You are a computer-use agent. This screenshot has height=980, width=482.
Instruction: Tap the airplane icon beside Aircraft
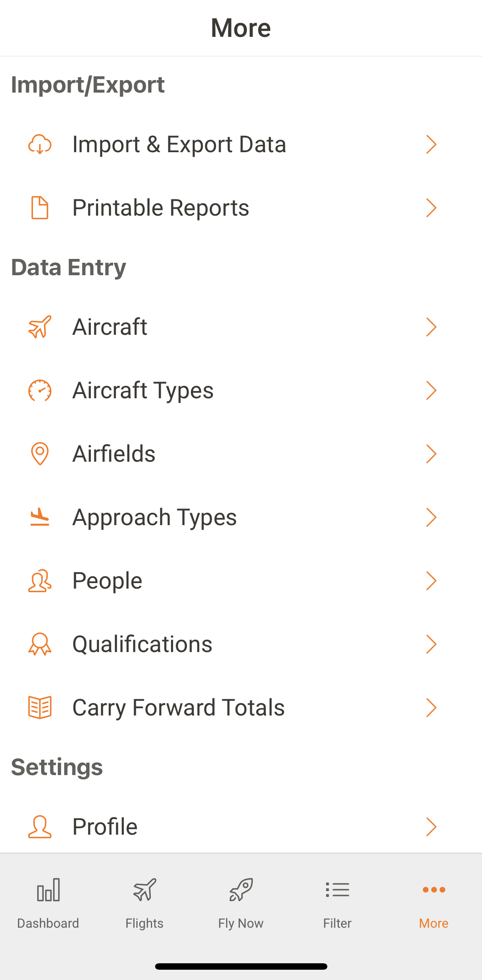point(40,327)
